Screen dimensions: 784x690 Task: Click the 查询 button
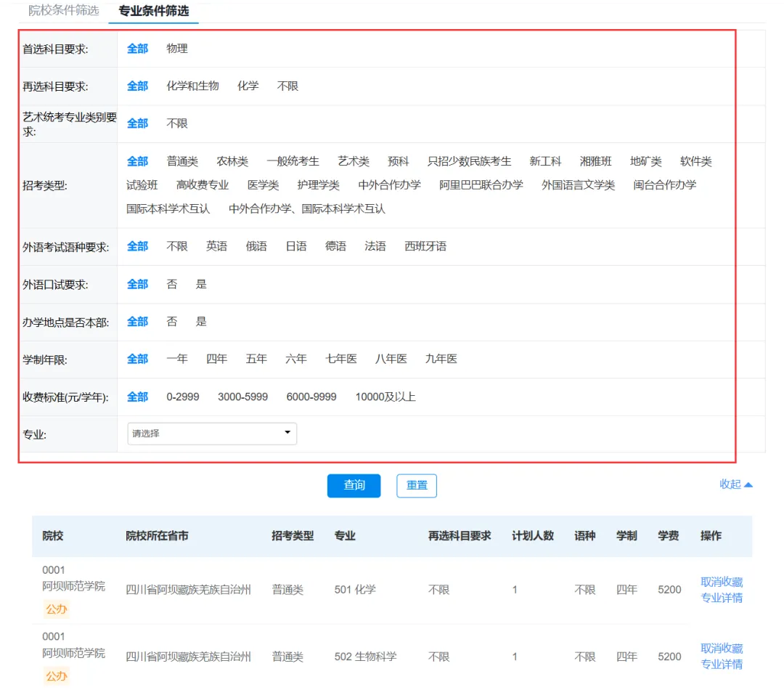354,485
